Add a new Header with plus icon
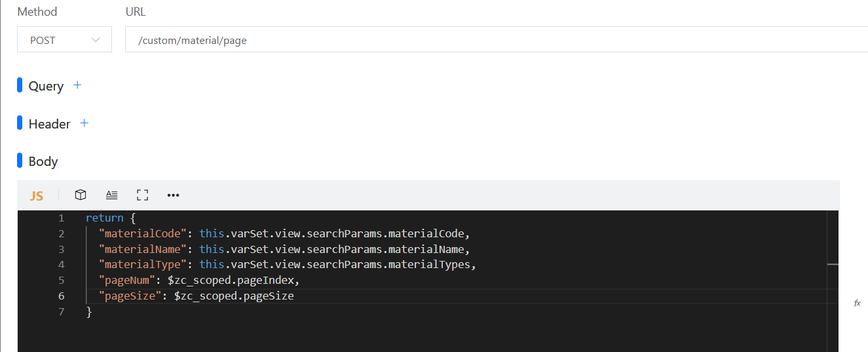This screenshot has height=352, width=868. 84,123
